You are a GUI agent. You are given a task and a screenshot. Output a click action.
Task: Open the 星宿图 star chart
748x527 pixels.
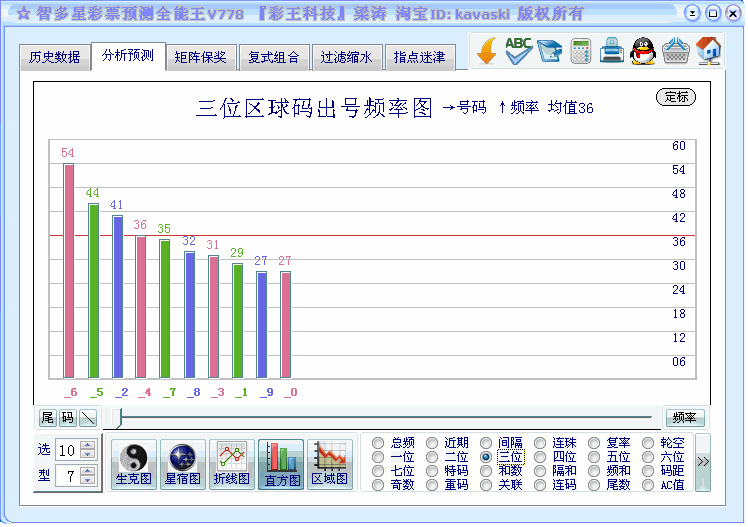pos(183,465)
